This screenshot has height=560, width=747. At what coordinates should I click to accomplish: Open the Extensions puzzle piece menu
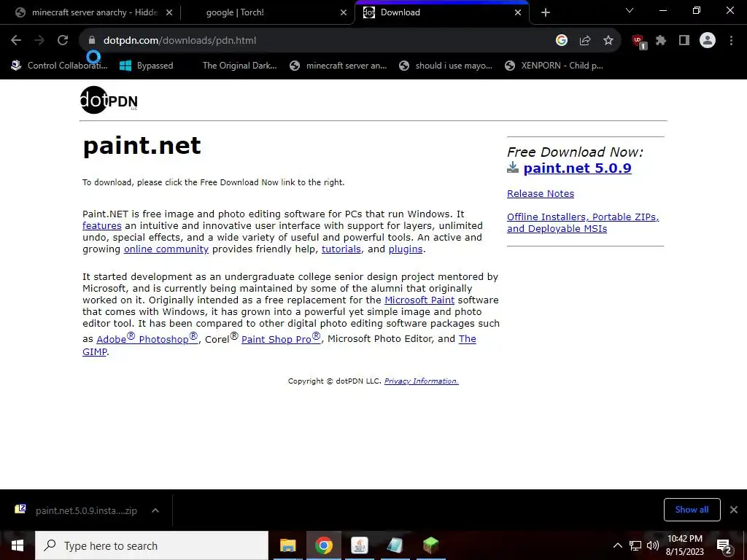pyautogui.click(x=661, y=41)
